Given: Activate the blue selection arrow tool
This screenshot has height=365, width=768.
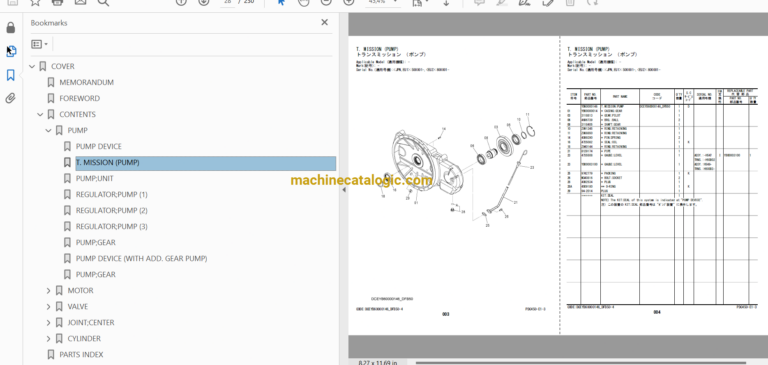Looking at the screenshot, I should coord(281,2).
